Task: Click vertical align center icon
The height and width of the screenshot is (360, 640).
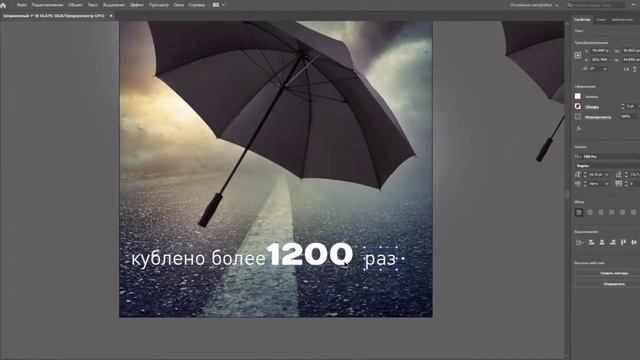Action: click(x=634, y=242)
